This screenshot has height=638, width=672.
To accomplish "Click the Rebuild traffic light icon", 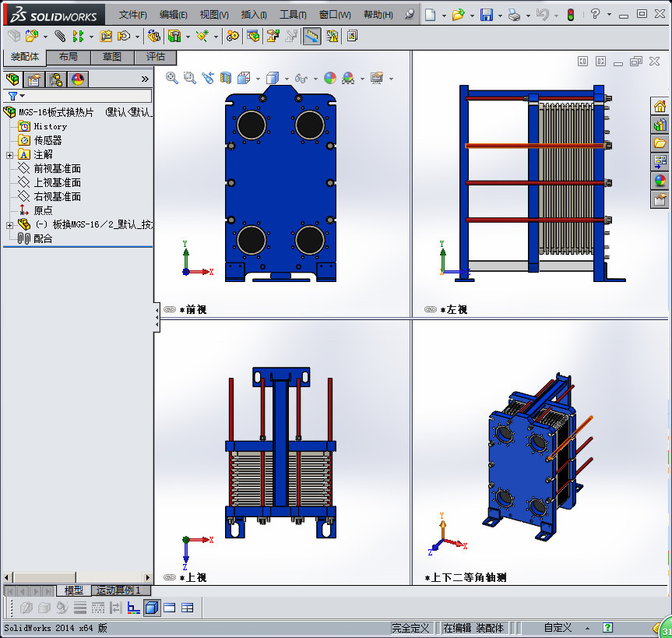I will pos(571,16).
